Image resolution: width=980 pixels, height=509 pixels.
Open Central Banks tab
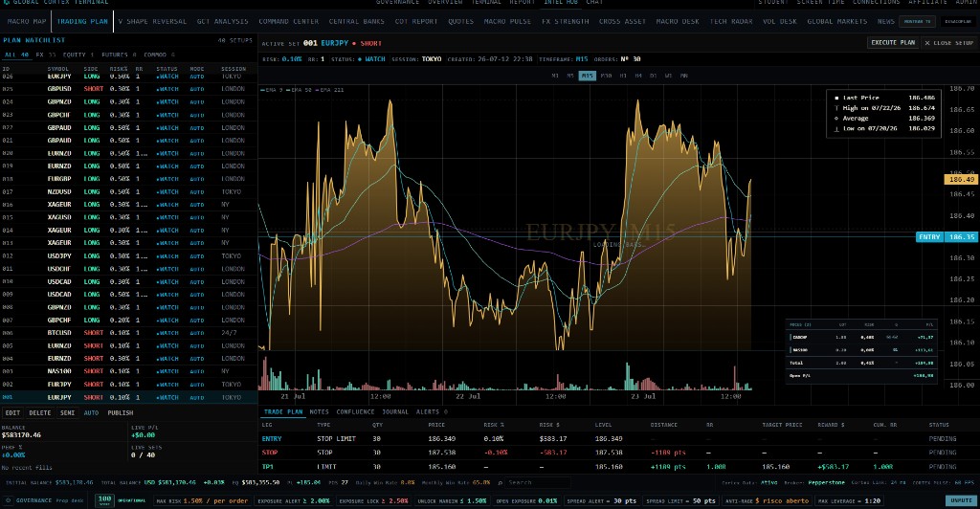coord(356,21)
